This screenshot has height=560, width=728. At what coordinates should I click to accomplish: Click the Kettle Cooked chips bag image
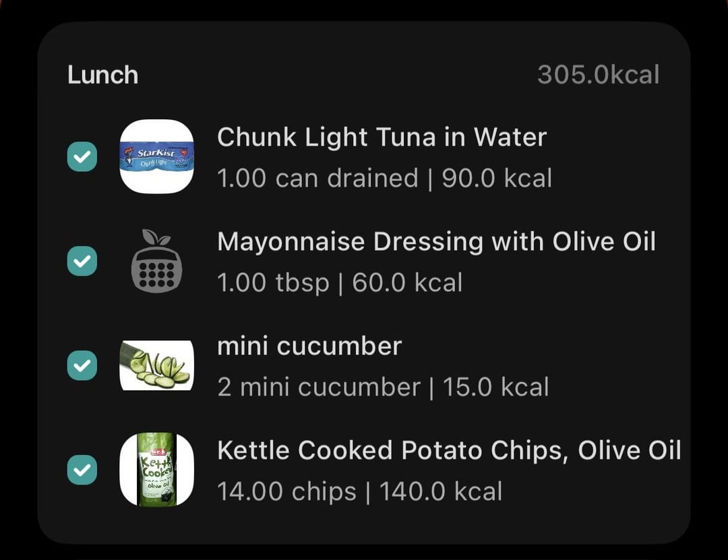(156, 470)
